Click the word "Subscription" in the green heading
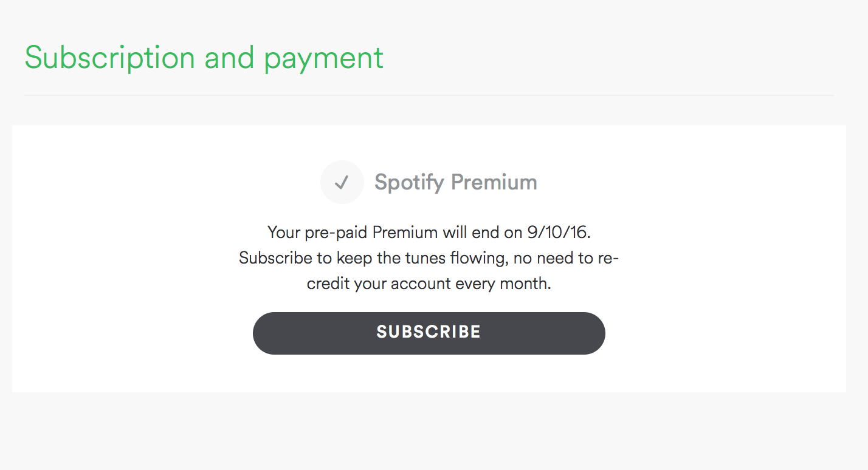 coord(110,58)
